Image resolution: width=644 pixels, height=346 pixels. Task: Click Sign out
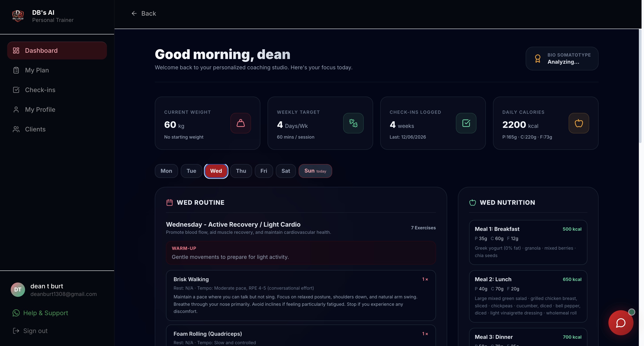30,331
